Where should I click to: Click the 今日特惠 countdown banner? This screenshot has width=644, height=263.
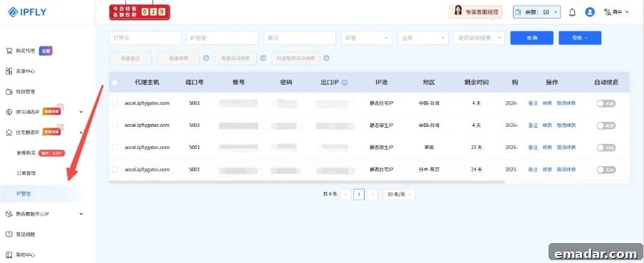[x=140, y=12]
